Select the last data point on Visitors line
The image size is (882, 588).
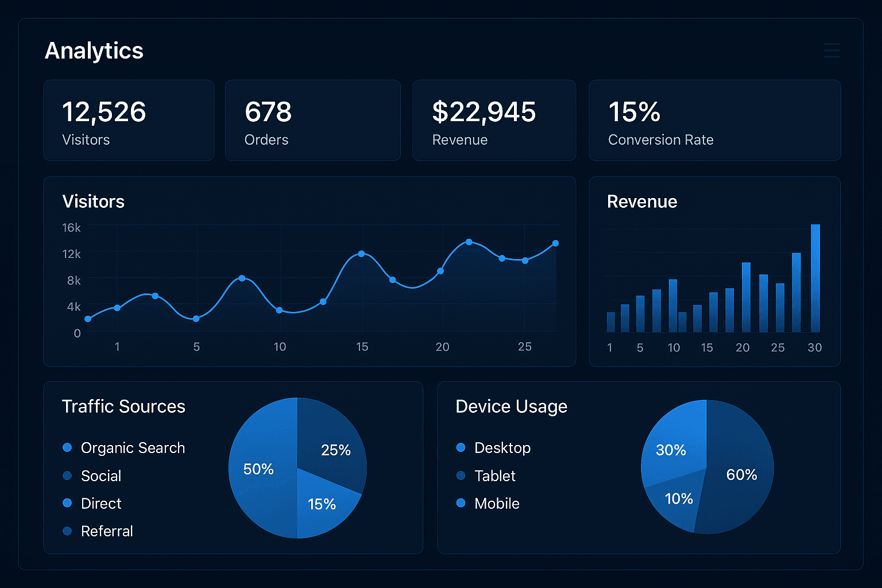coord(555,243)
